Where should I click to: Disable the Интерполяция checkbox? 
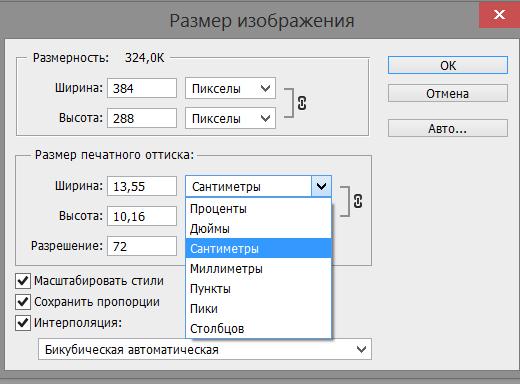click(23, 323)
